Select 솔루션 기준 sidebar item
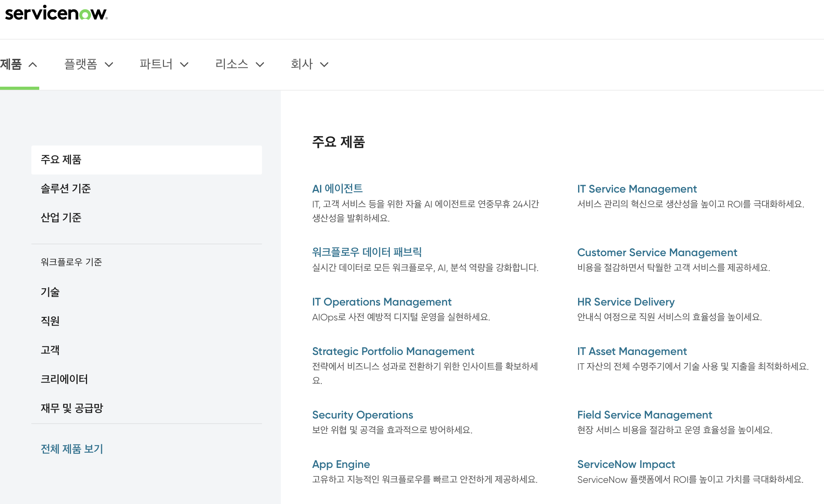The image size is (824, 504). [x=66, y=189]
